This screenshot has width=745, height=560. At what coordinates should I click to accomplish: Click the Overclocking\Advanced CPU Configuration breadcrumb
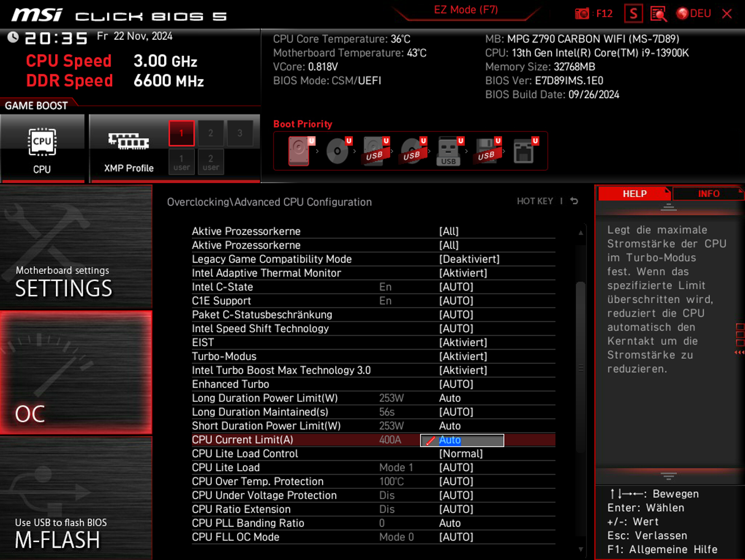point(269,202)
